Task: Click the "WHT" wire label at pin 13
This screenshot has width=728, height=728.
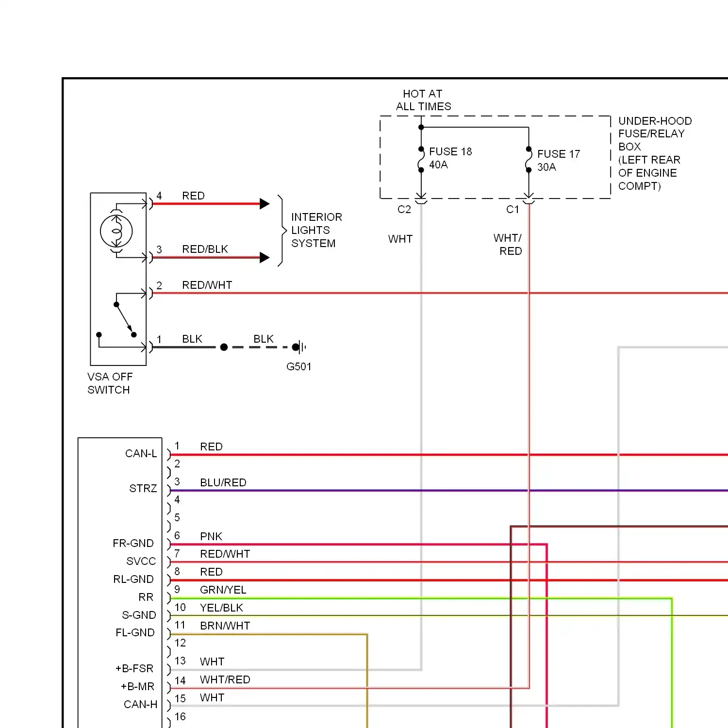Action: point(212,662)
